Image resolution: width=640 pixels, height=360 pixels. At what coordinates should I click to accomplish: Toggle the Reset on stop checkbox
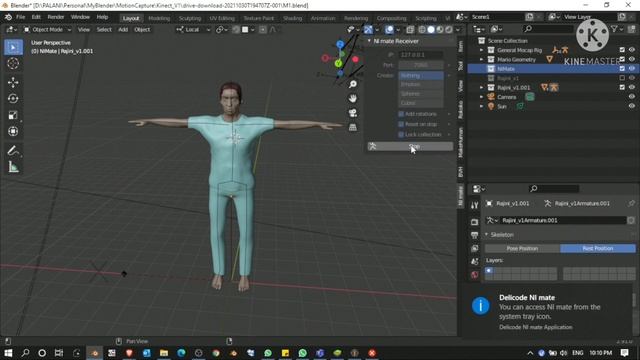coord(401,124)
